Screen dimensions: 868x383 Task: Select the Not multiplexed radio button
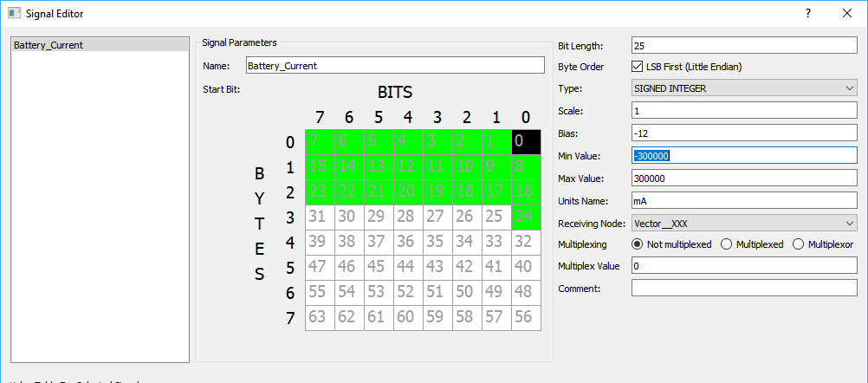coord(638,244)
